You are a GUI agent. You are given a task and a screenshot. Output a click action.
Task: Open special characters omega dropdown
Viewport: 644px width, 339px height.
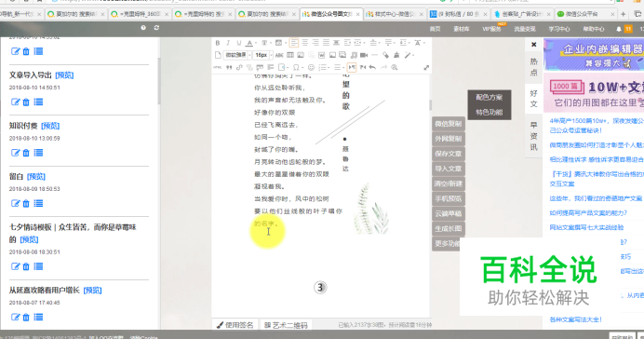coord(302,67)
